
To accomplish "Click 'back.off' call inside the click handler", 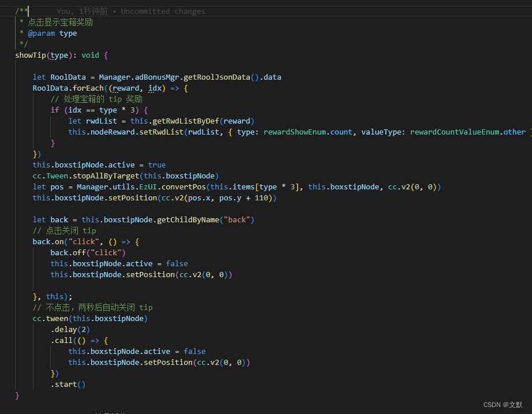I will click(68, 253).
